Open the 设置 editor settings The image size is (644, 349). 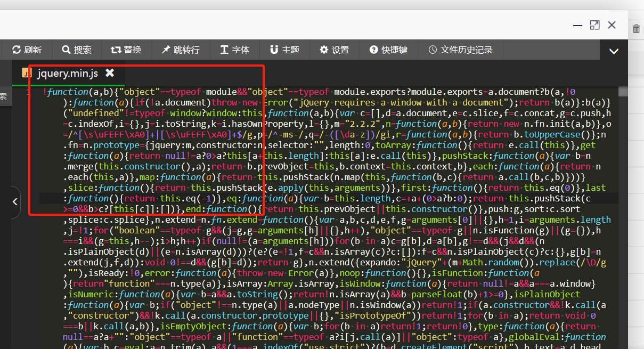tap(335, 50)
